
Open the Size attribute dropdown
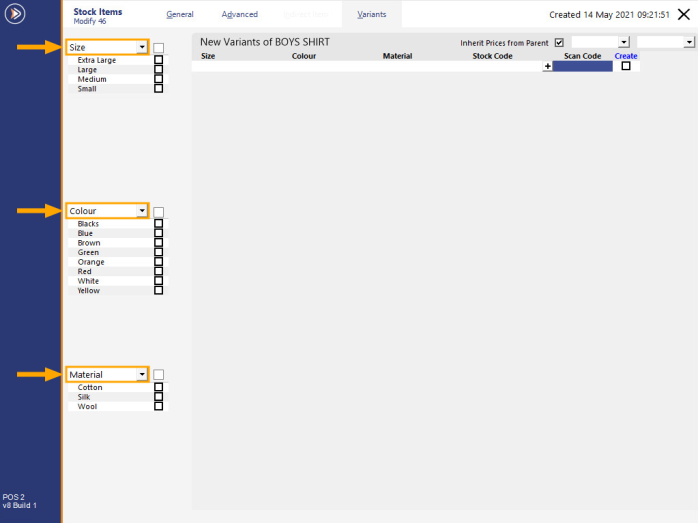coord(142,47)
